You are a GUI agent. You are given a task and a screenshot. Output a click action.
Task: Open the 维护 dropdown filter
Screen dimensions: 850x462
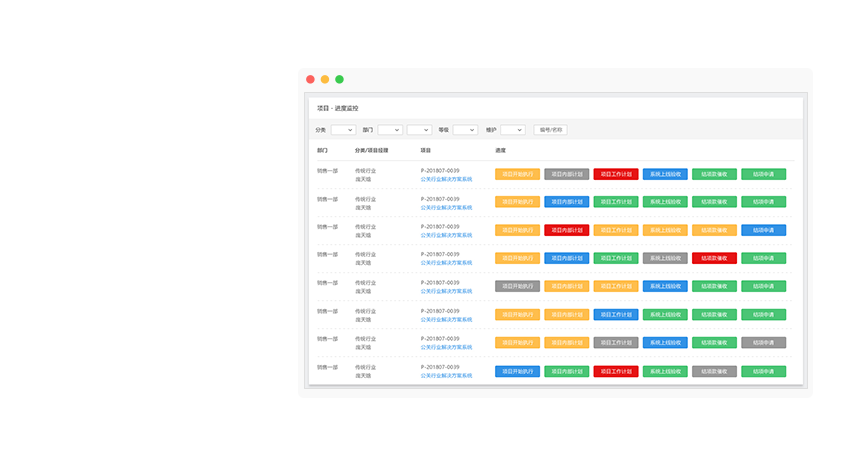(x=512, y=130)
